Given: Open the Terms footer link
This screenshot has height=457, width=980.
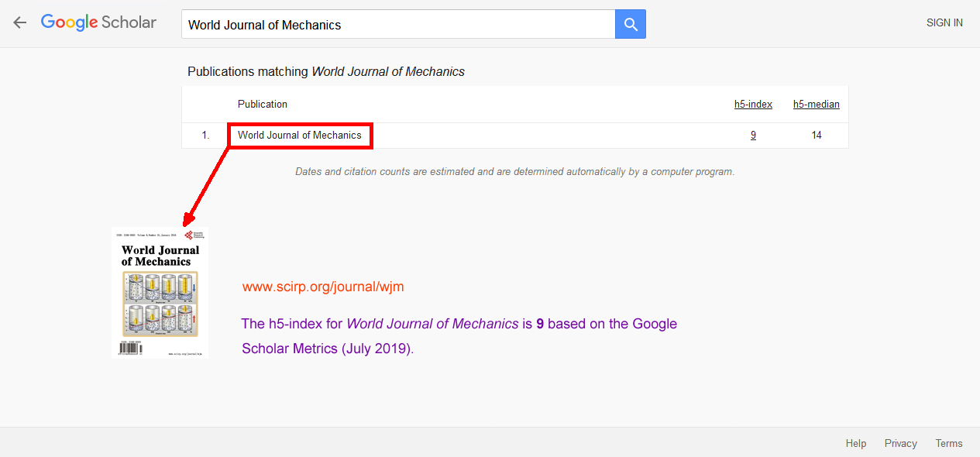Looking at the screenshot, I should click(x=949, y=443).
